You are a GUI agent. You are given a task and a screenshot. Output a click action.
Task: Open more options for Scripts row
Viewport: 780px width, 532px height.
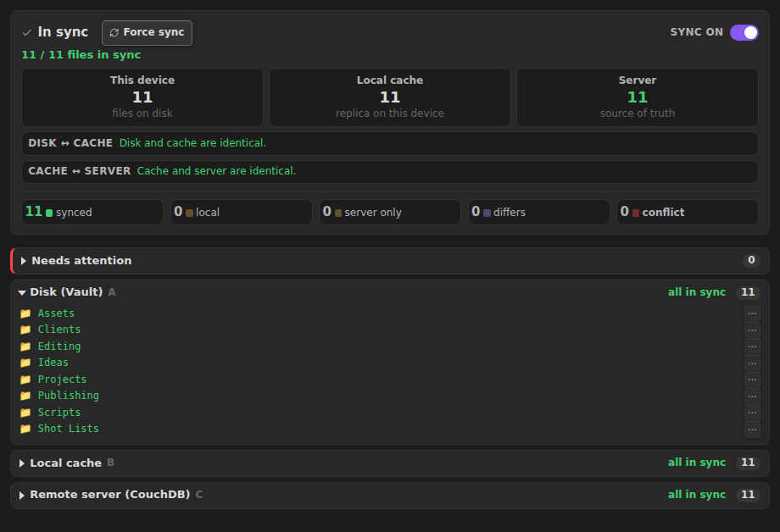pyautogui.click(x=752, y=413)
